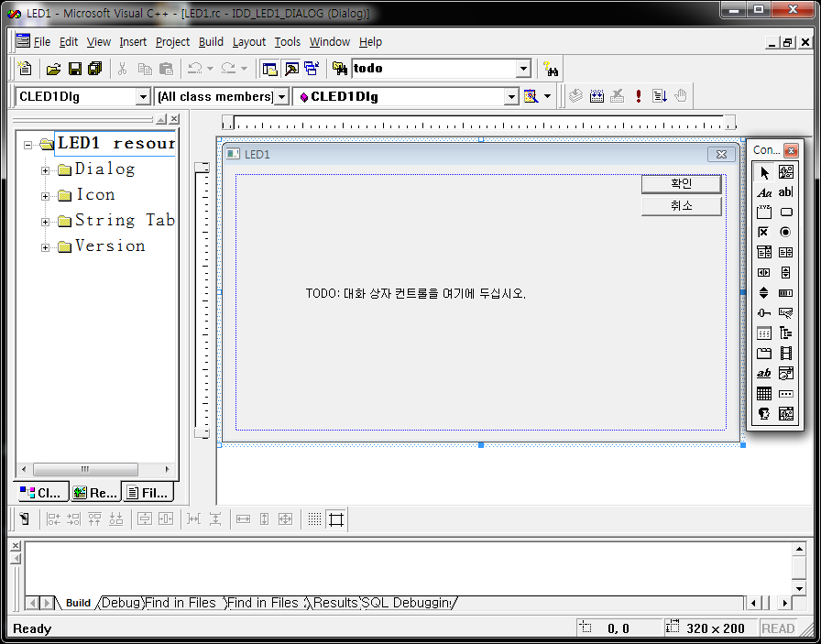Toggle the dotted Grid button
Viewport: 821px width, 644px height.
pos(314,518)
